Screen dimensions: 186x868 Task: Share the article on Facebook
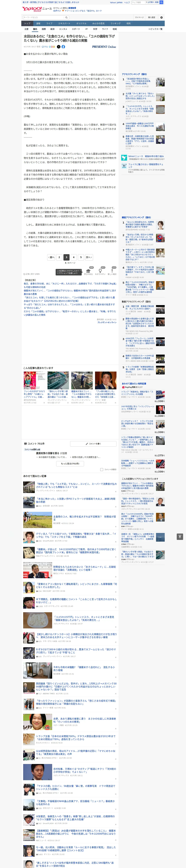[63, 47]
